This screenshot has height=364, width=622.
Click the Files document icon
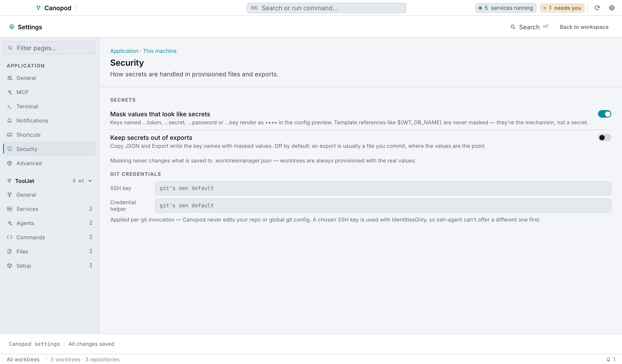point(10,251)
